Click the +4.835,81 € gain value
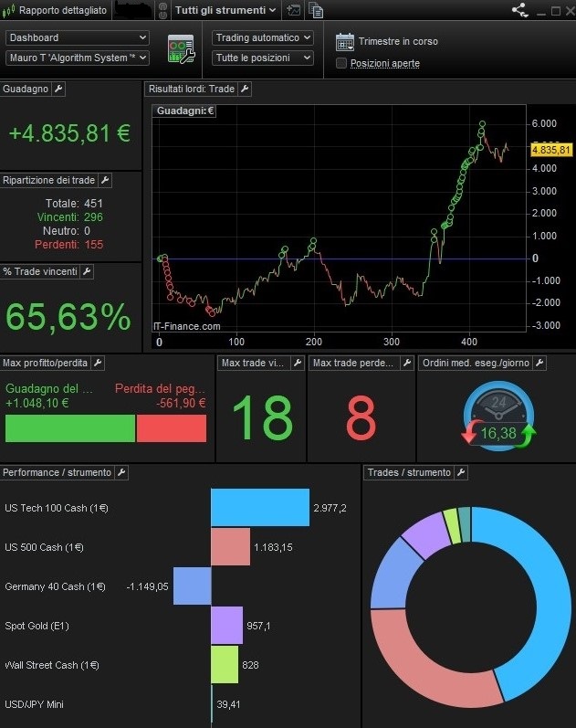This screenshot has height=728, width=576. click(69, 133)
